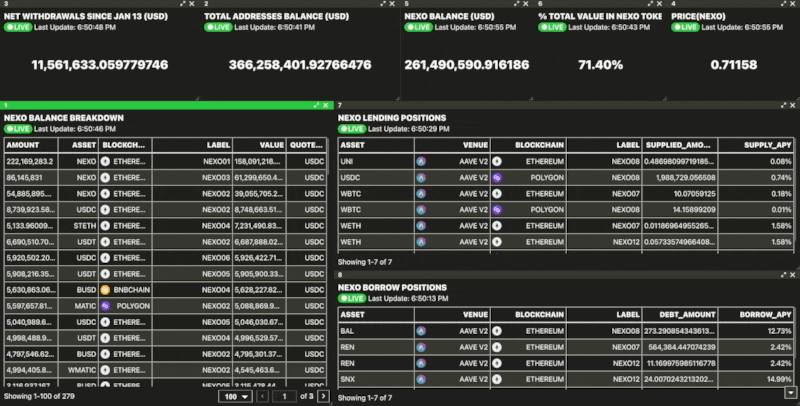This screenshot has width=800, height=406.
Task: Expand the Total Addresses Balance panel
Action: (x=383, y=4)
